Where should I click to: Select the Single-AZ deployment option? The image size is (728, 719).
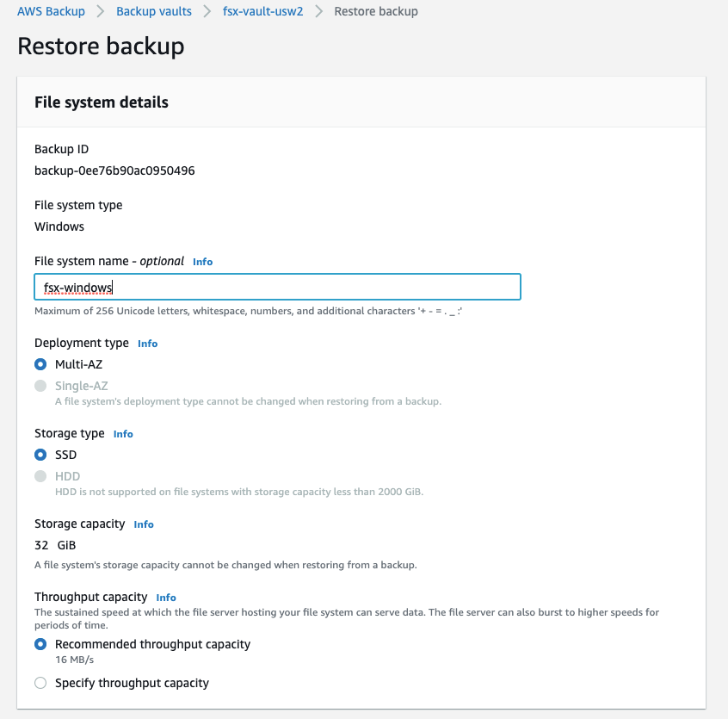[40, 385]
